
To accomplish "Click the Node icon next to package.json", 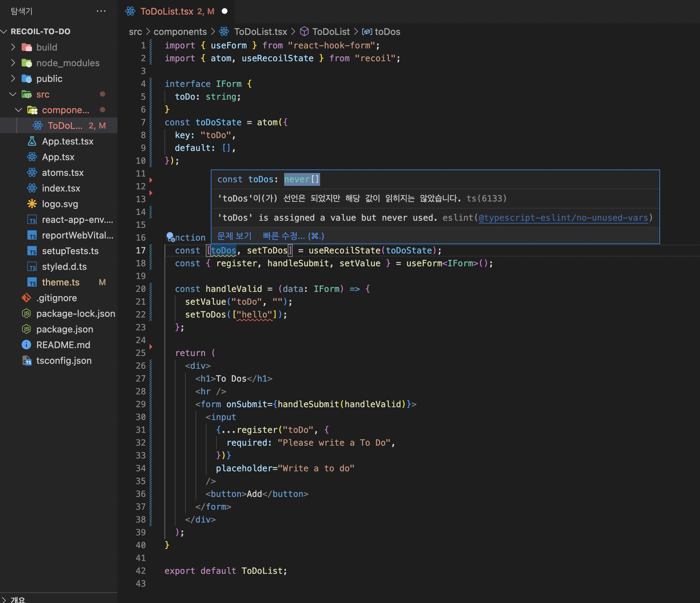I will [27, 329].
